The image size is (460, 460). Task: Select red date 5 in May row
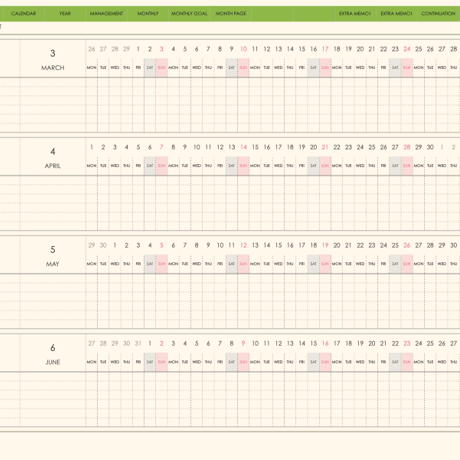coord(162,245)
